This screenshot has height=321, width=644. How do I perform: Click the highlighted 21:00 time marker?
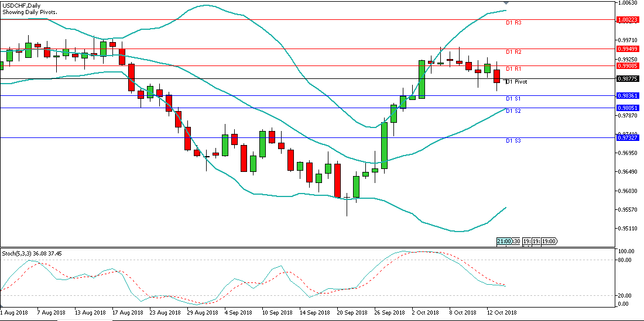504,241
